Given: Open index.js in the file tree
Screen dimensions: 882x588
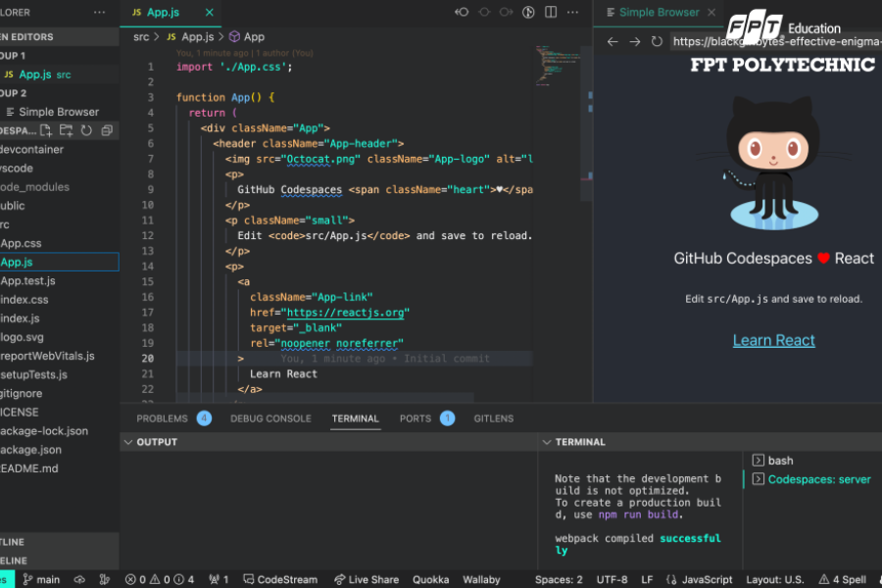Looking at the screenshot, I should pos(21,318).
